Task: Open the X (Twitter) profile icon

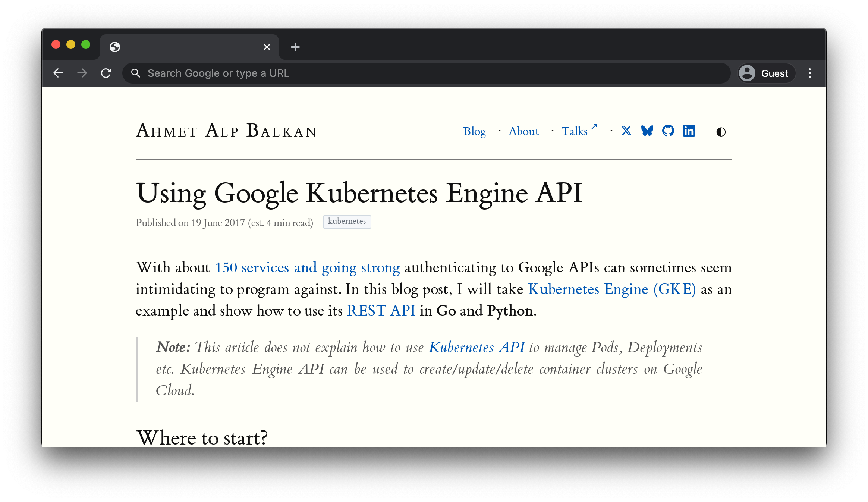Action: click(626, 131)
